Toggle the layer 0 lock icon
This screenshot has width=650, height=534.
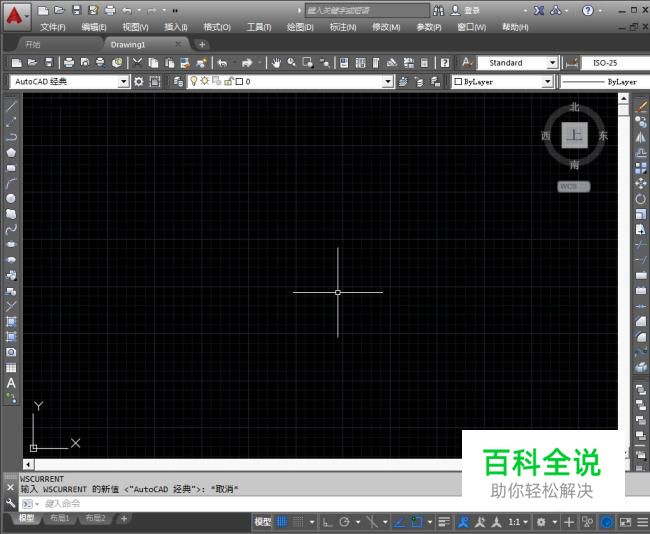click(228, 81)
